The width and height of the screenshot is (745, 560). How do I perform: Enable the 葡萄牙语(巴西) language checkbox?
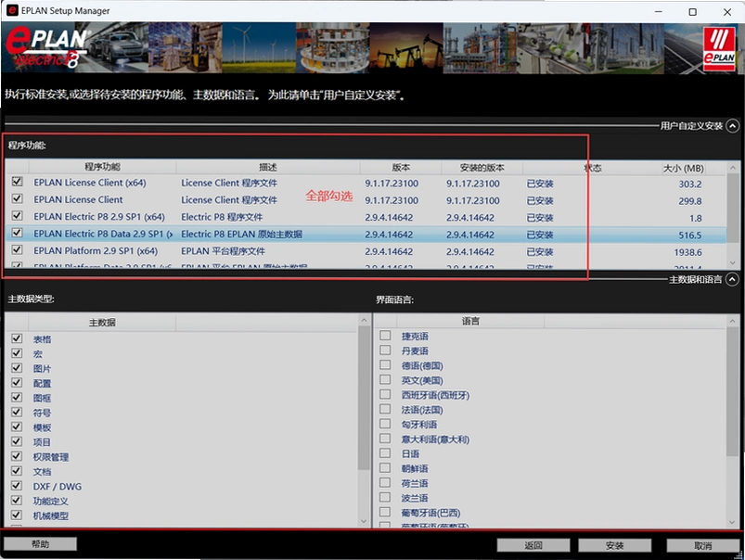[385, 513]
